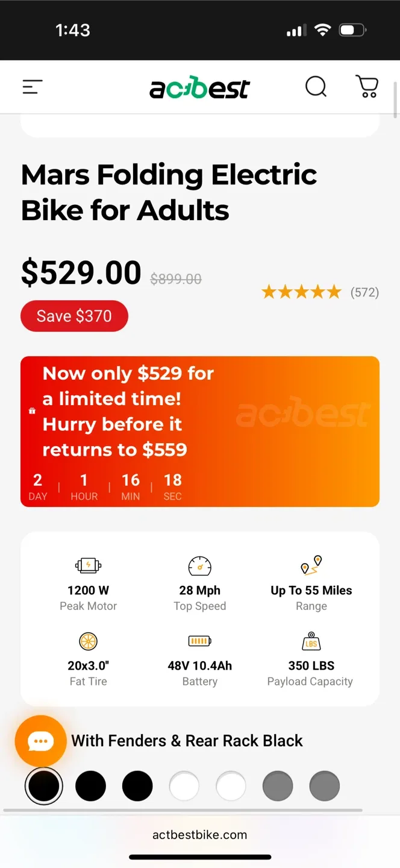Click the 48V battery icon
The width and height of the screenshot is (400, 868).
point(199,641)
